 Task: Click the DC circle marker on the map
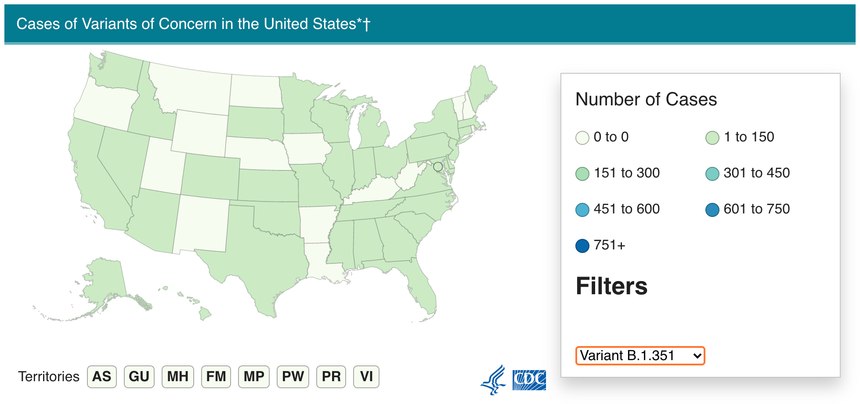(x=438, y=166)
